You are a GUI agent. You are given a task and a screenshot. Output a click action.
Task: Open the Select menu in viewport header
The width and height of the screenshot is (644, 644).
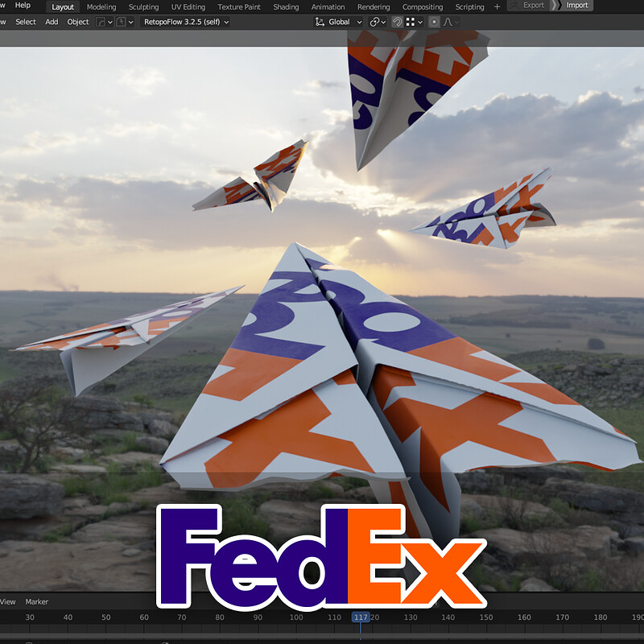[26, 22]
